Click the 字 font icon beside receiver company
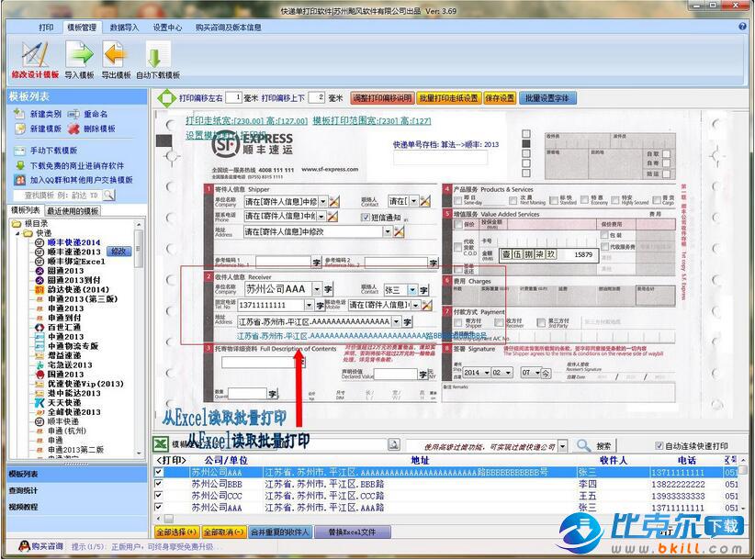The height and width of the screenshot is (560, 755). tap(328, 289)
